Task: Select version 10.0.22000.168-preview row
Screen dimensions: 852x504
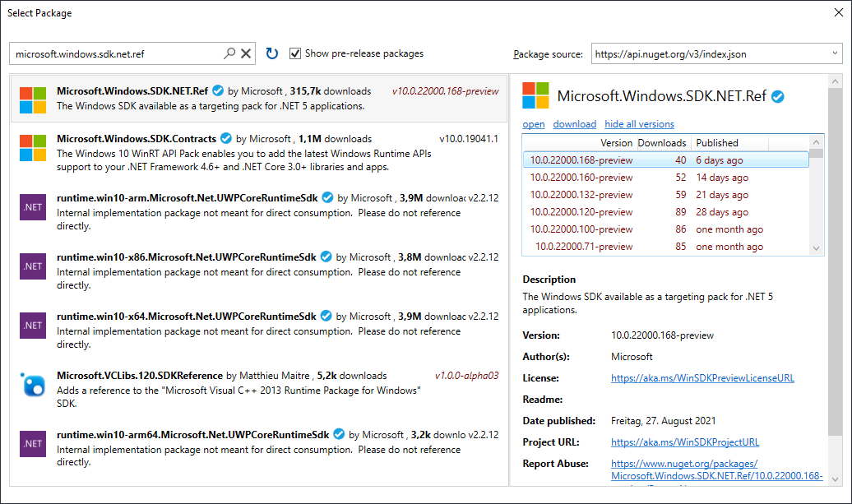Action: pyautogui.click(x=665, y=160)
